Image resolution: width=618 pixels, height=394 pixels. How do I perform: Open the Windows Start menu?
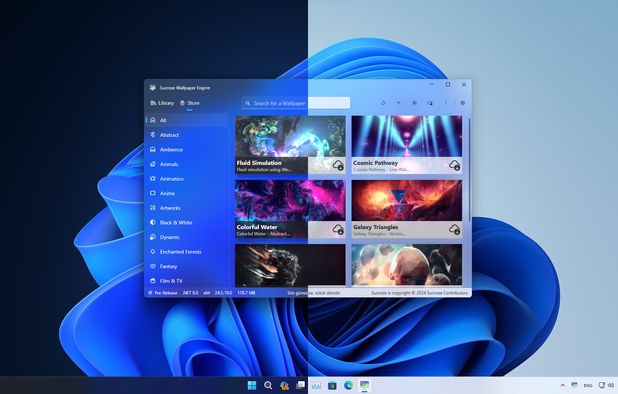[x=252, y=385]
